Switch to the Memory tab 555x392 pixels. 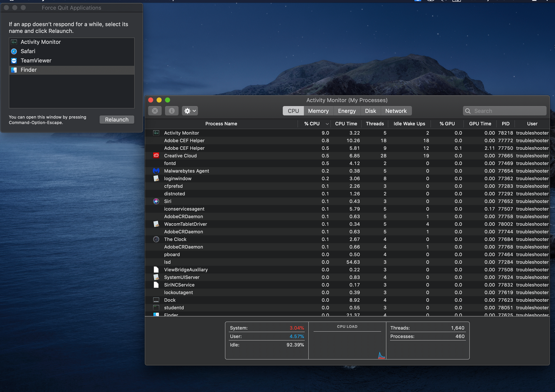pyautogui.click(x=318, y=111)
